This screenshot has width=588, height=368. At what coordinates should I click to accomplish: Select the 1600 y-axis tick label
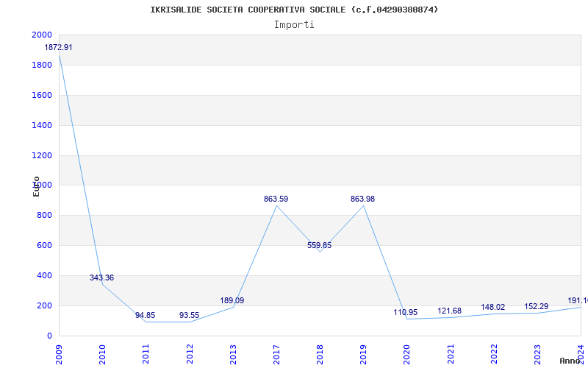pos(42,95)
